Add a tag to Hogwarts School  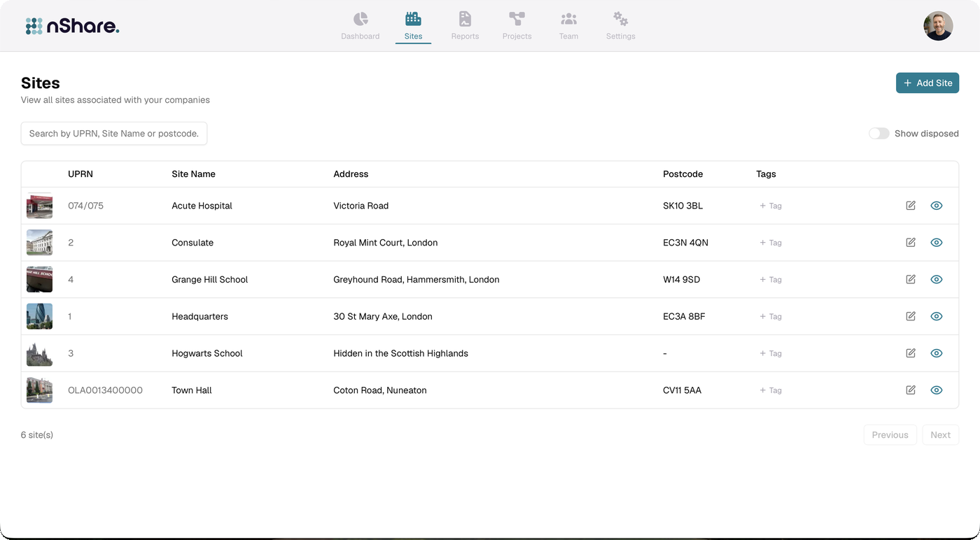tap(771, 353)
